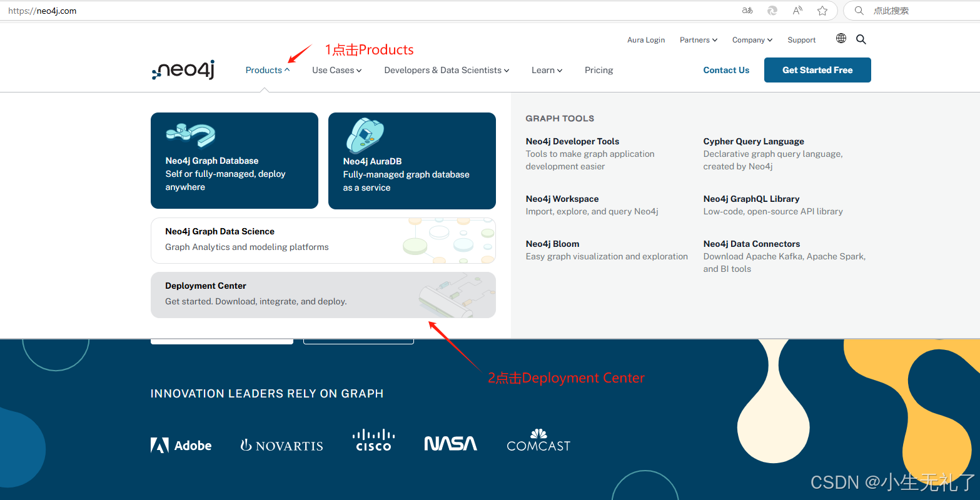Image resolution: width=980 pixels, height=500 pixels.
Task: Open Cypher Query Language
Action: pyautogui.click(x=754, y=141)
